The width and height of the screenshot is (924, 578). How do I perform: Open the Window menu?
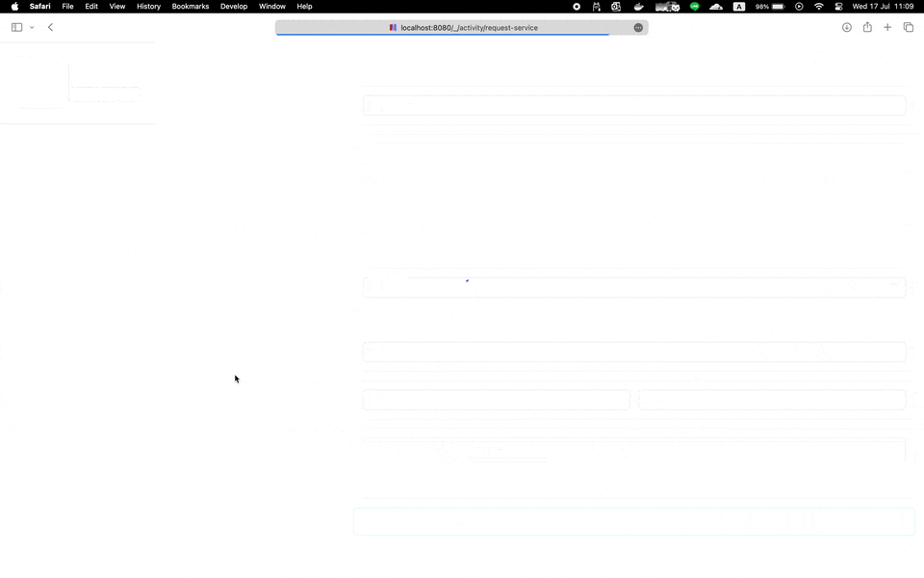271,6
